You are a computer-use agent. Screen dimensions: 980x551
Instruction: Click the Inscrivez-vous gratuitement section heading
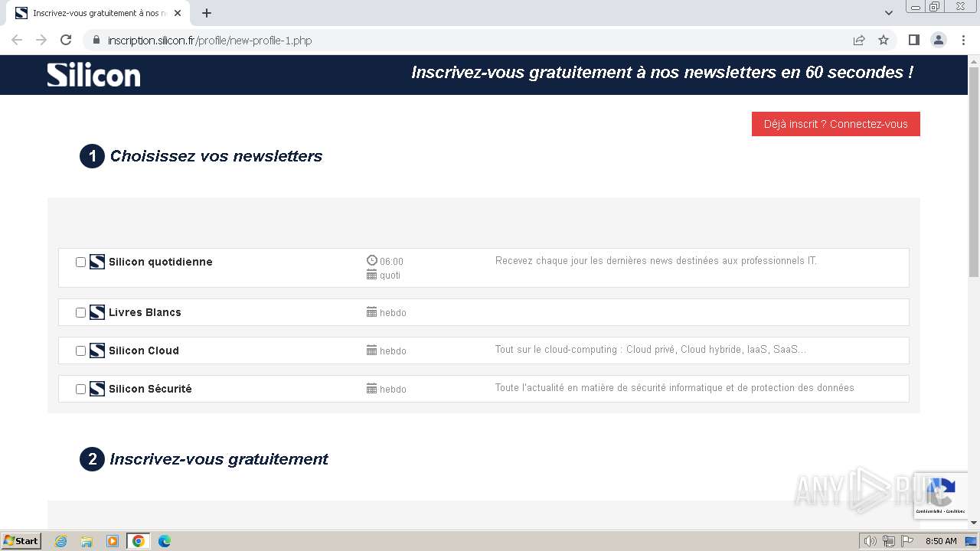click(x=219, y=459)
